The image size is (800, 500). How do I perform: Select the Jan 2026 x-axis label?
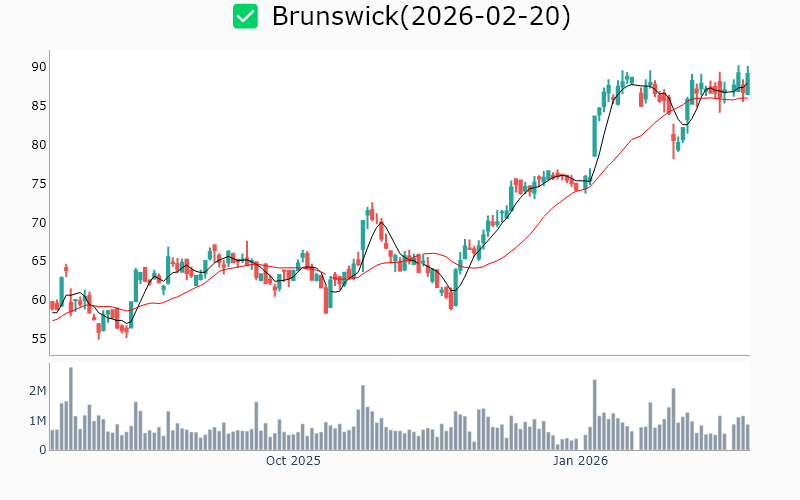point(581,461)
